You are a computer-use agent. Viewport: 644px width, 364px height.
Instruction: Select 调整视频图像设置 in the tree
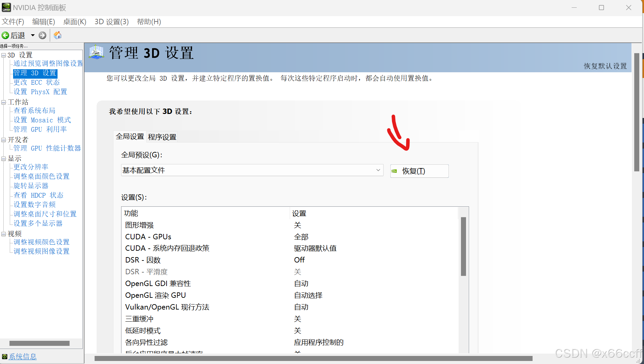click(x=42, y=251)
